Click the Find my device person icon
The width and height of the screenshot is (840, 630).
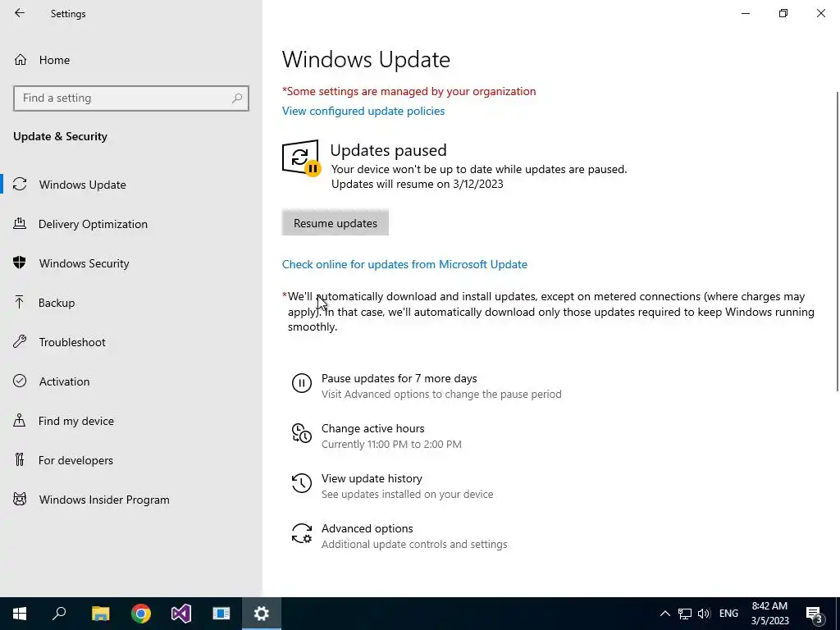[20, 420]
